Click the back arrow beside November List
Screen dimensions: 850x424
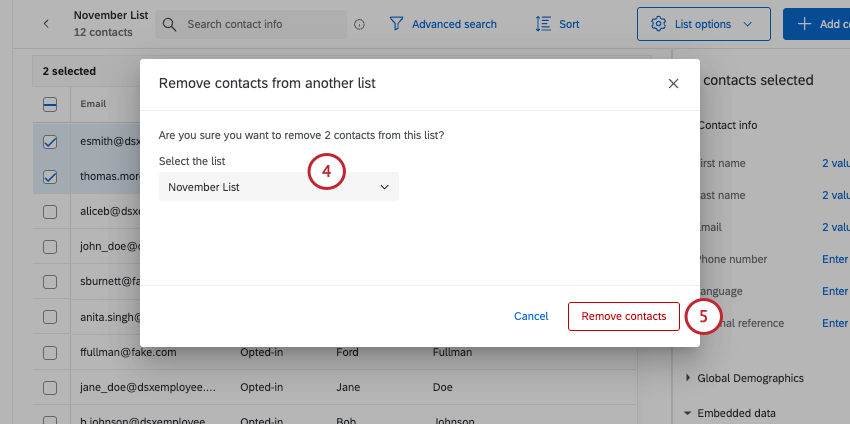pos(45,24)
